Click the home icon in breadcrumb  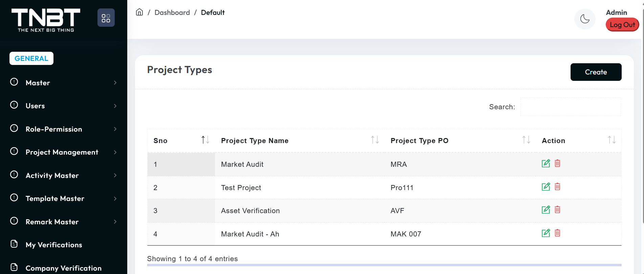139,13
